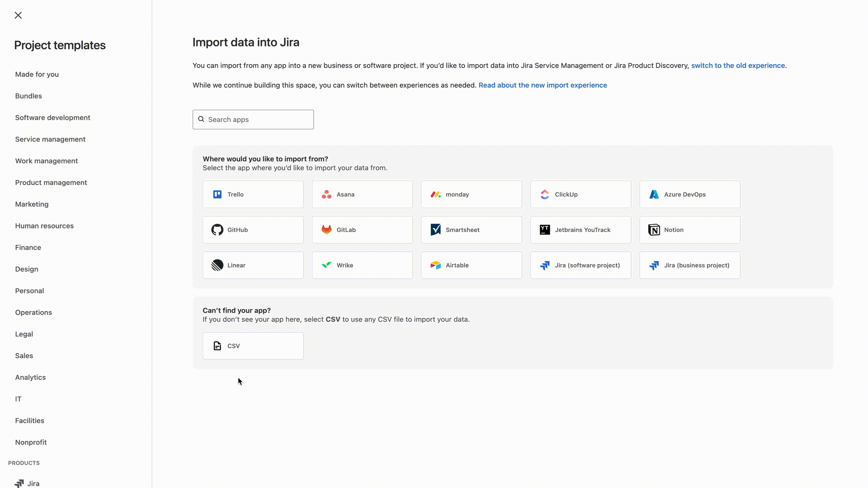Go to Work management templates
Image resolution: width=868 pixels, height=488 pixels.
pos(46,161)
